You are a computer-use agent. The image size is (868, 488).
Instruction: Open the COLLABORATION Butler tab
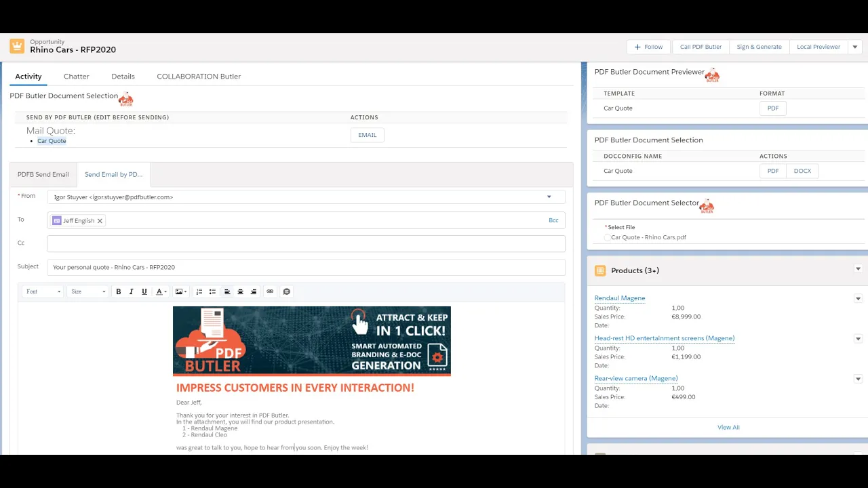[x=199, y=77]
